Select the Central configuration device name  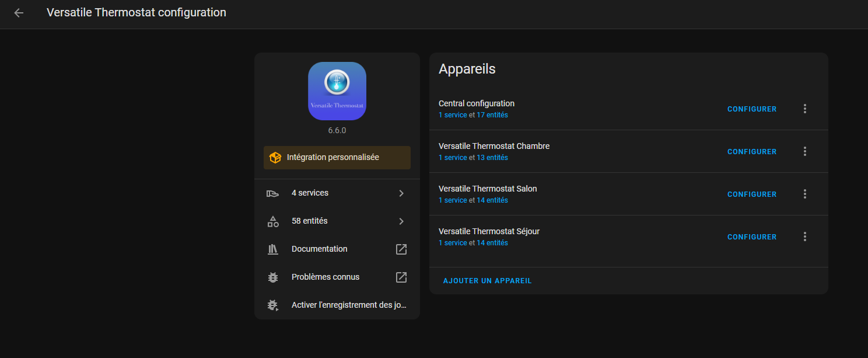[477, 103]
